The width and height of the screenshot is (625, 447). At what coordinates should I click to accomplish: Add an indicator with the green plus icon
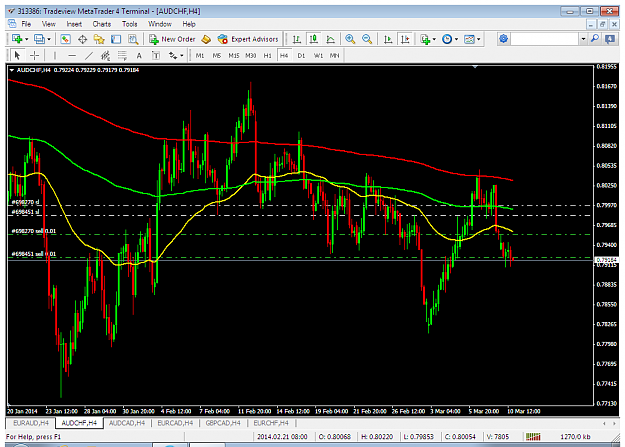click(x=425, y=39)
